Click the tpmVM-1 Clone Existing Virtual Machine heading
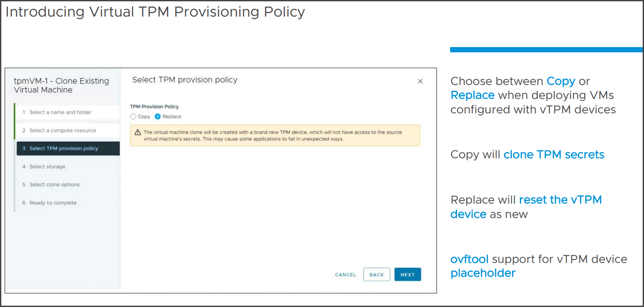Image resolution: width=644 pixels, height=307 pixels. (x=61, y=85)
